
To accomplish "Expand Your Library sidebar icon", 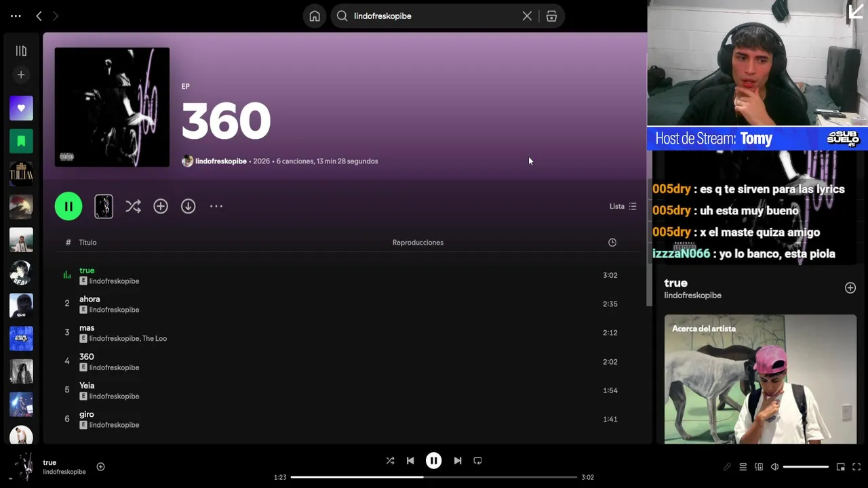I will click(21, 51).
